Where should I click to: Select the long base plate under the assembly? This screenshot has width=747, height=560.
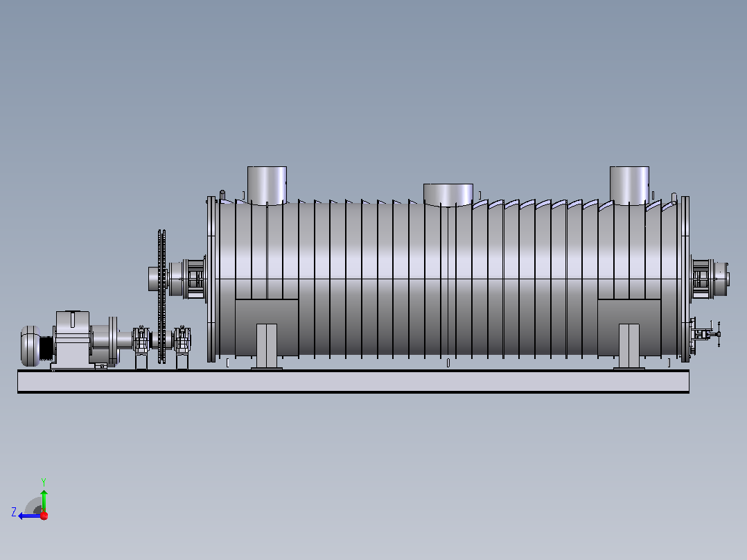tap(353, 381)
